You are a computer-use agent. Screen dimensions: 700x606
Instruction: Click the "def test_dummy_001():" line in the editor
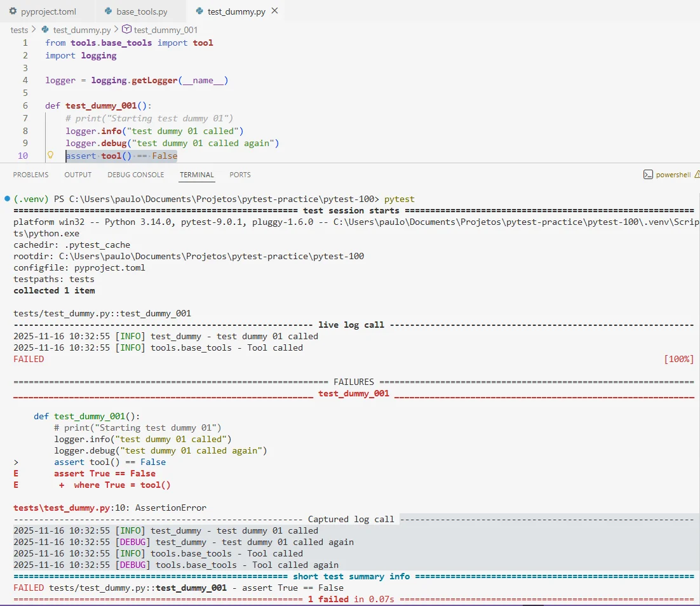point(98,106)
